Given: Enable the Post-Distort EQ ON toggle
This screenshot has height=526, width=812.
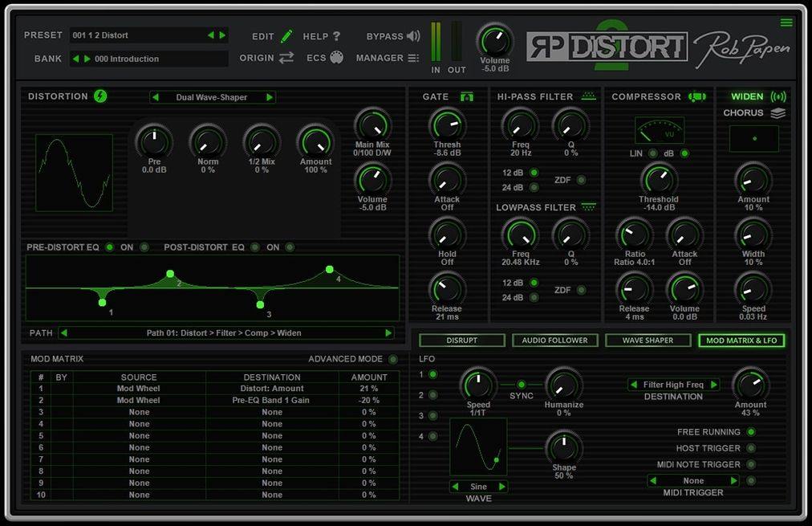Looking at the screenshot, I should pyautogui.click(x=289, y=247).
